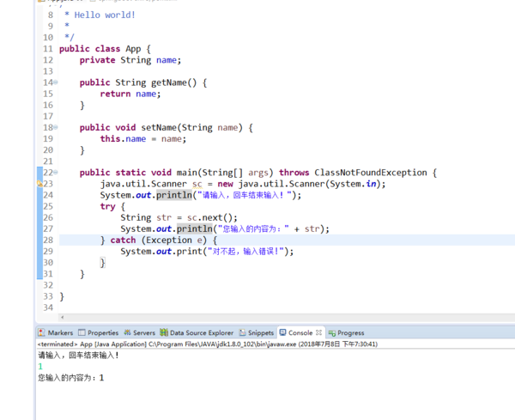This screenshot has height=420, width=515.
Task: Click 'private String name' field line
Action: 130,60
